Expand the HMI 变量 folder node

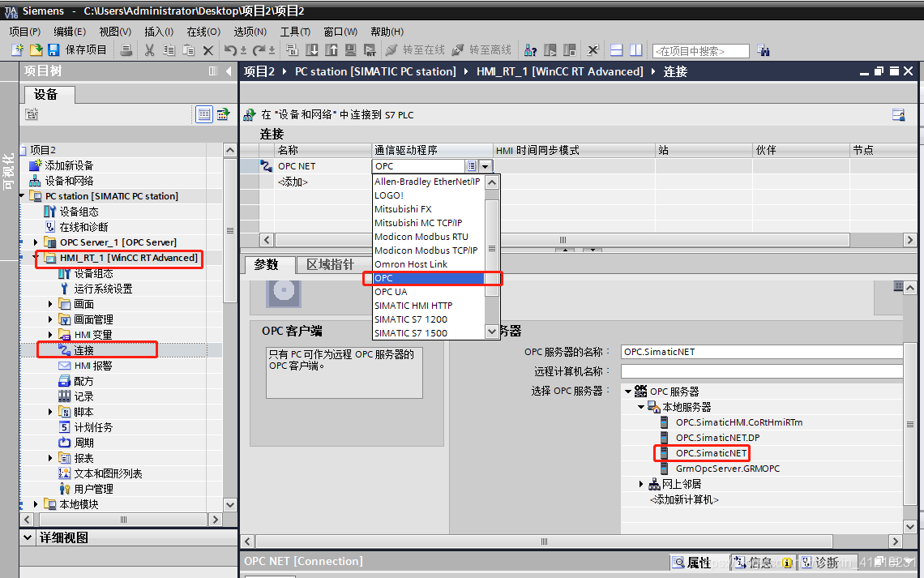(x=50, y=335)
